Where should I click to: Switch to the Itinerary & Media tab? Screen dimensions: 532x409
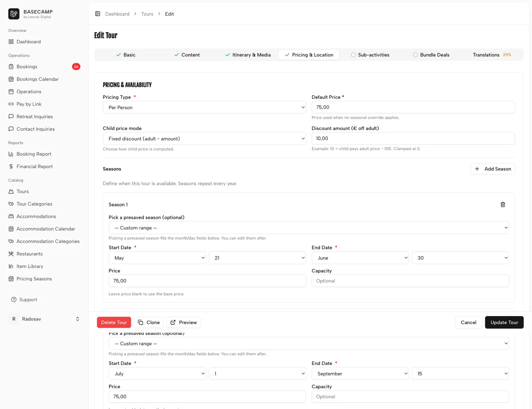tap(248, 55)
